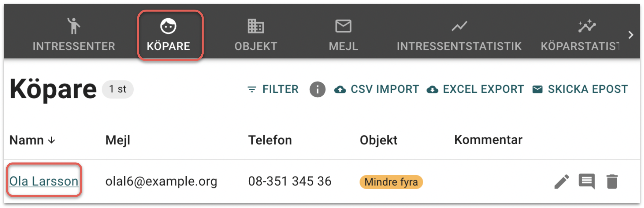Go to the Mejl tab

pos(343,35)
